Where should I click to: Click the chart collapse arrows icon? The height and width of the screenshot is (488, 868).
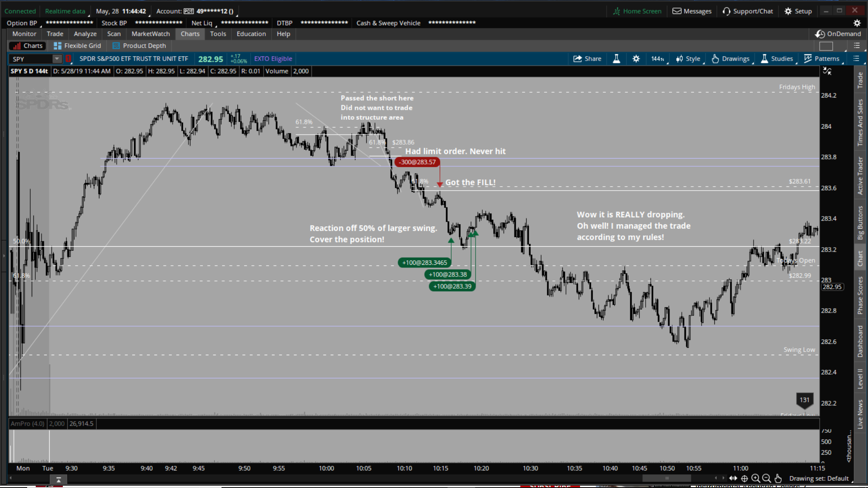click(x=827, y=71)
